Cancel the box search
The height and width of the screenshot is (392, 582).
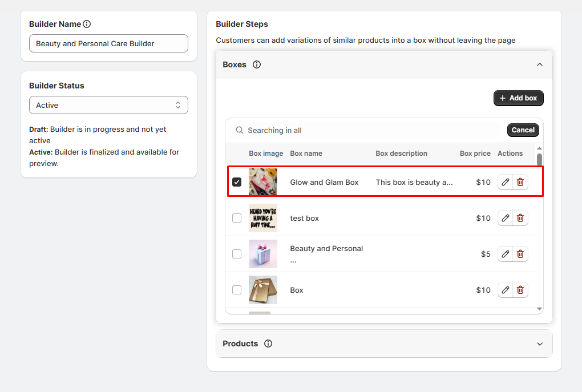click(523, 130)
